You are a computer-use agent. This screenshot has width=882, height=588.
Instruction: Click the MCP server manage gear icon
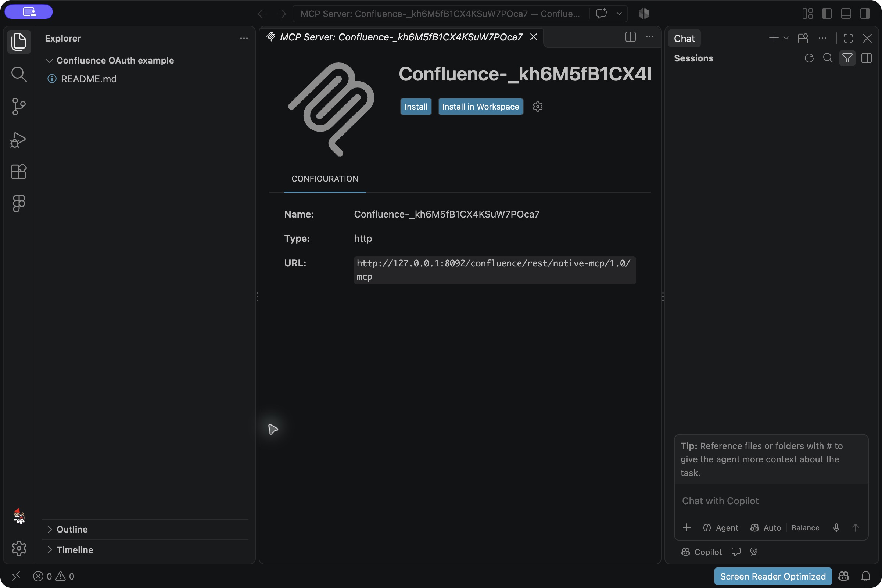click(537, 107)
